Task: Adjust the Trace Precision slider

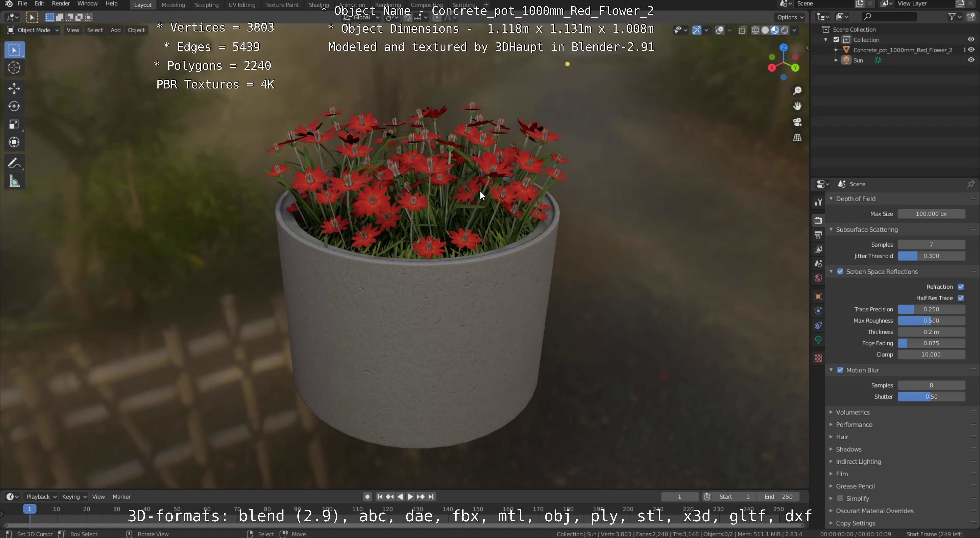Action: tap(931, 309)
